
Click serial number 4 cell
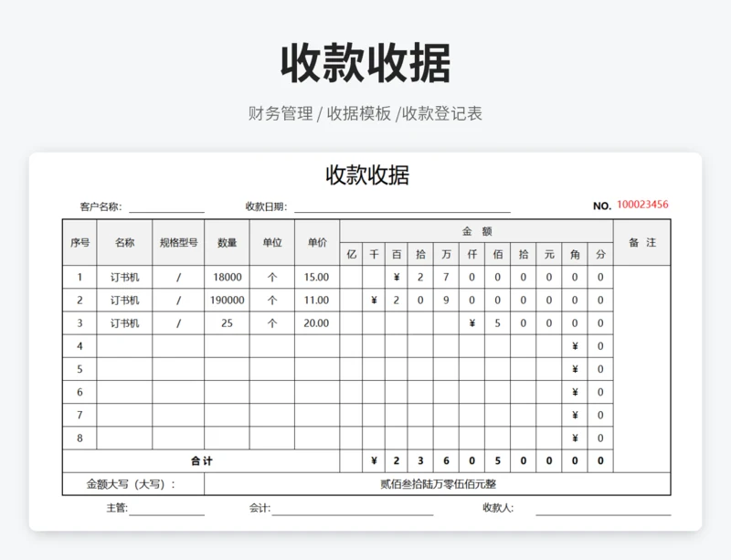coord(79,346)
